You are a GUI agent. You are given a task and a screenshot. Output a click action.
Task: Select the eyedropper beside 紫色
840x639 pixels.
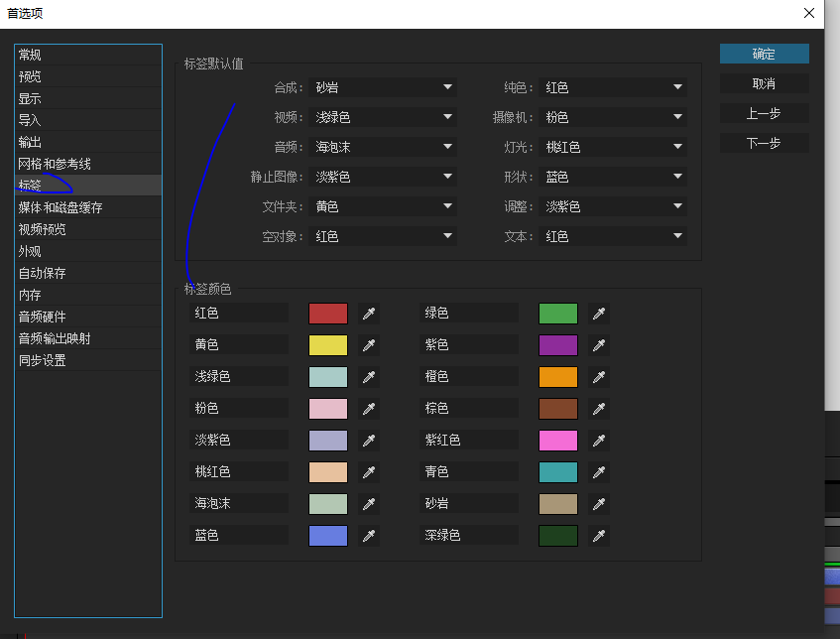tap(598, 344)
